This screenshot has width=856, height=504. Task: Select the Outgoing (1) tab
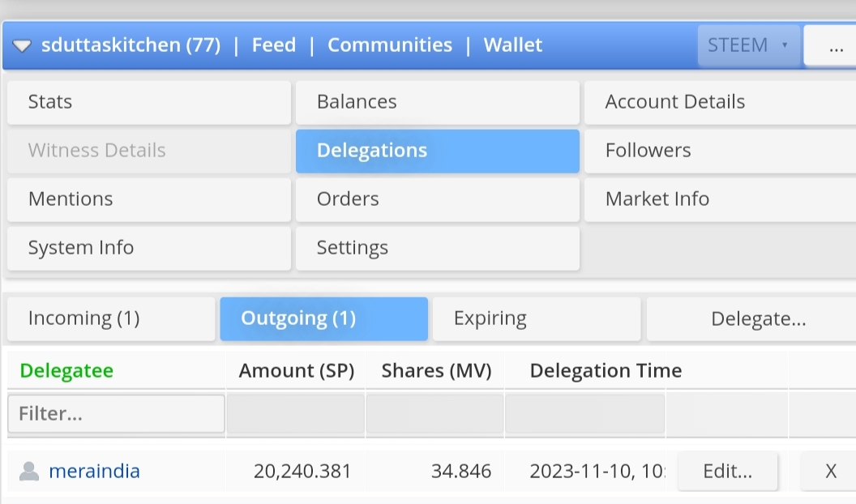tap(323, 318)
